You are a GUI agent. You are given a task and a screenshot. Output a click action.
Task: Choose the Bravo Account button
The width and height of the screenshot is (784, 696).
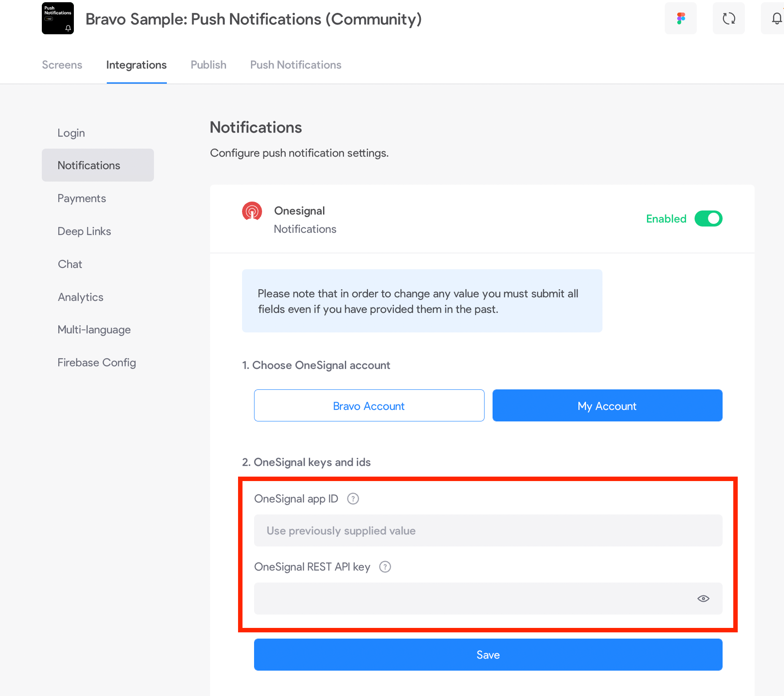pyautogui.click(x=369, y=405)
